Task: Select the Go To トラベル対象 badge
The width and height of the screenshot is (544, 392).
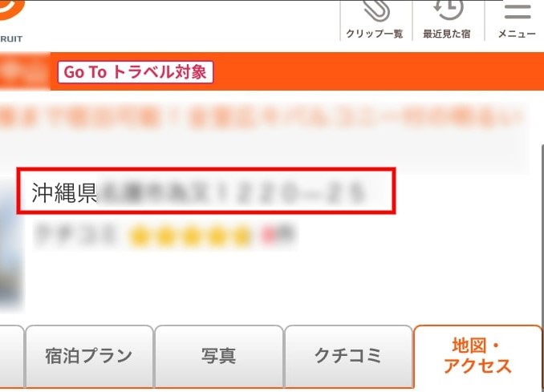Action: pos(136,72)
